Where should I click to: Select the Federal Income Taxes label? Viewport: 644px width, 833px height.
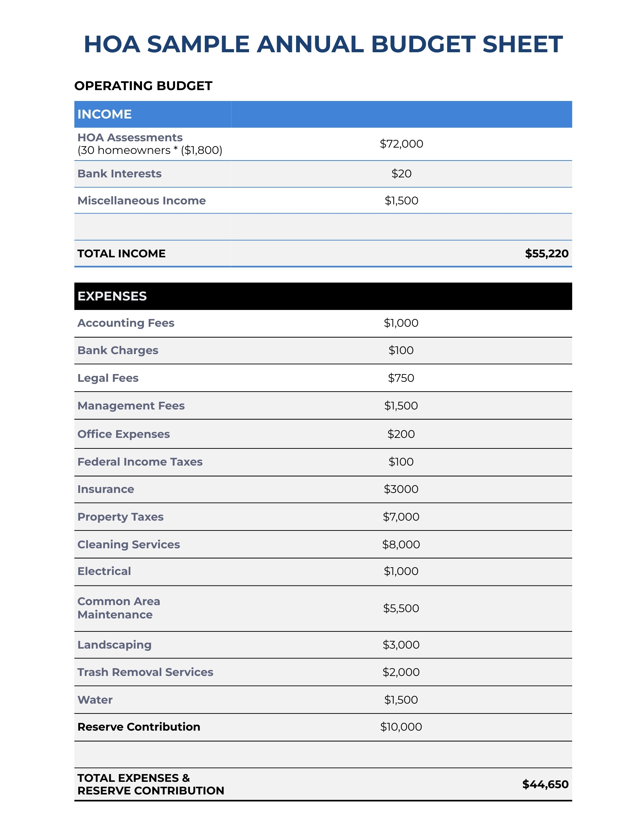(140, 462)
